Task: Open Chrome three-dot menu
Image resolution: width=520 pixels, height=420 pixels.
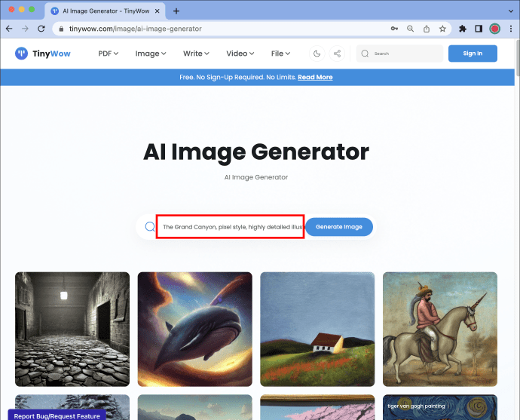Action: click(x=511, y=29)
